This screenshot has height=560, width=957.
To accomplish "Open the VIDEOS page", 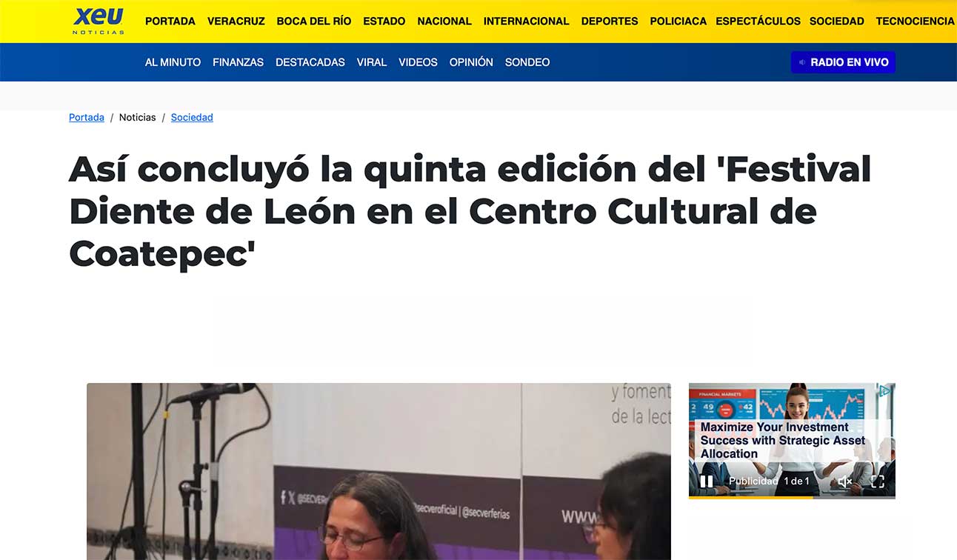I will pos(418,62).
